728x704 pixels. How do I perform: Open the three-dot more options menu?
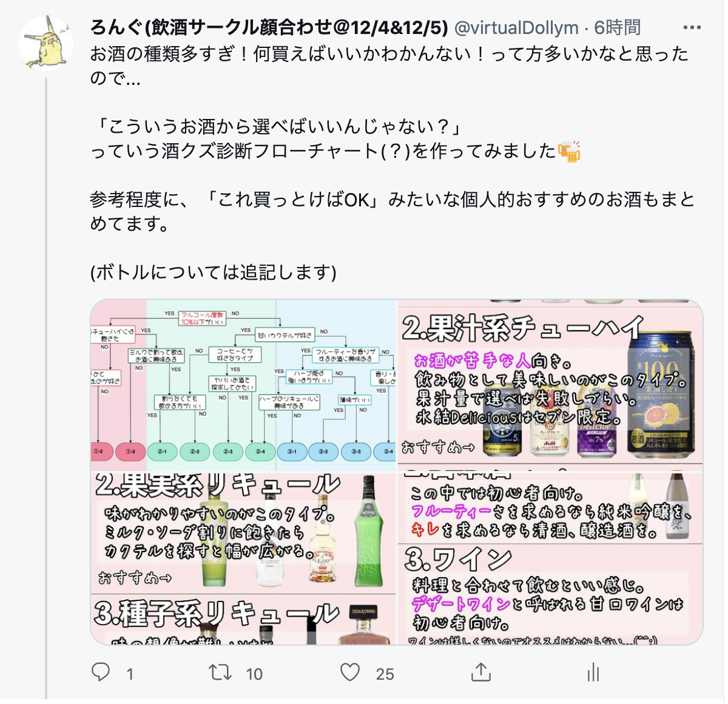[692, 27]
